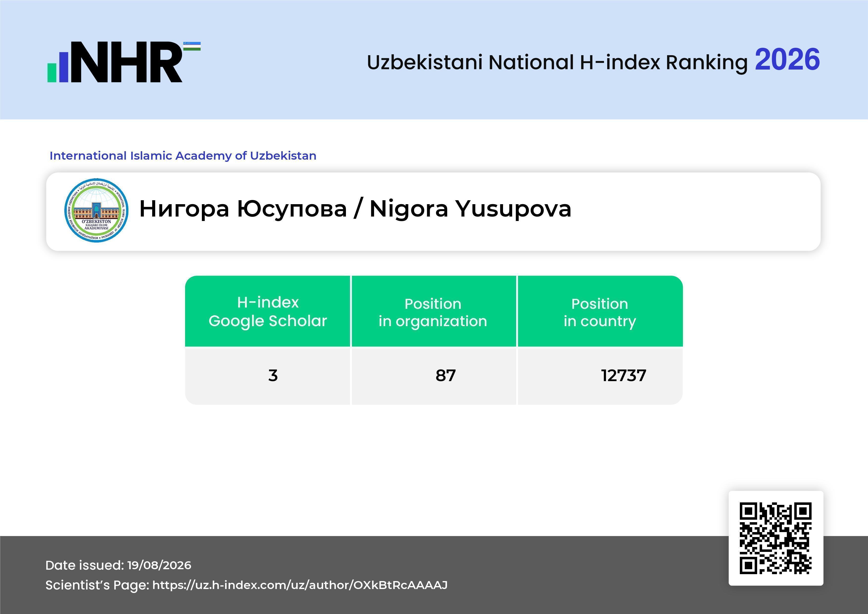The image size is (868, 614).
Task: Click the 'Position in organization' header cell
Action: [434, 311]
